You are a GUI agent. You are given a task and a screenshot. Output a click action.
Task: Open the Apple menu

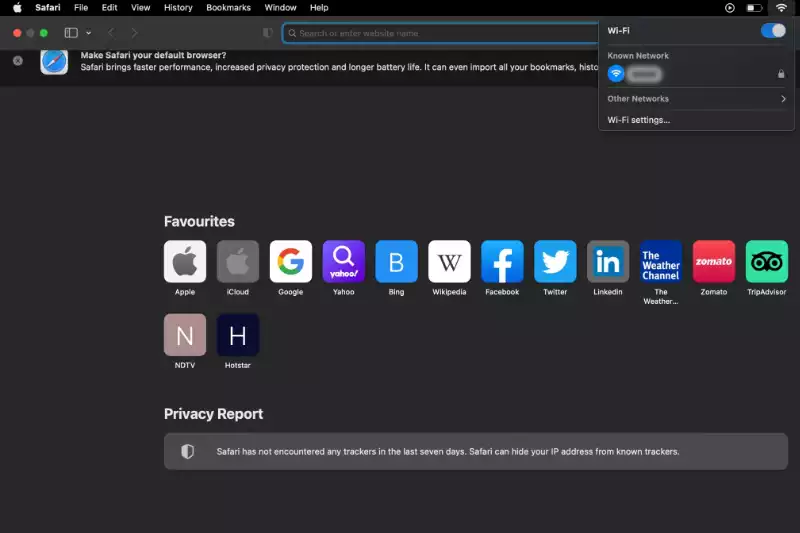click(17, 8)
